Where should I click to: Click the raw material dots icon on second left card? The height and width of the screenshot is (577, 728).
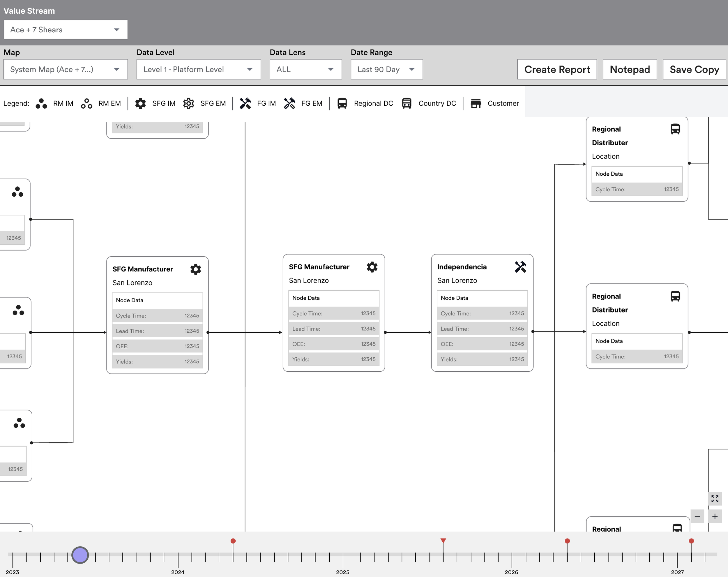click(x=18, y=310)
